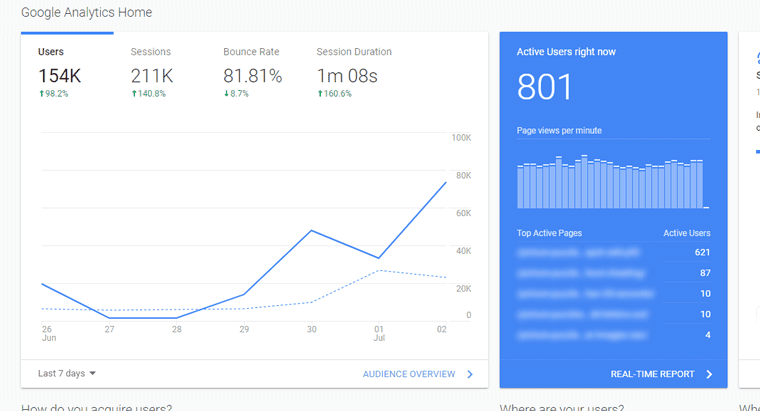This screenshot has height=411, width=760.
Task: Click the 26 Jun date label on axis
Action: point(48,333)
